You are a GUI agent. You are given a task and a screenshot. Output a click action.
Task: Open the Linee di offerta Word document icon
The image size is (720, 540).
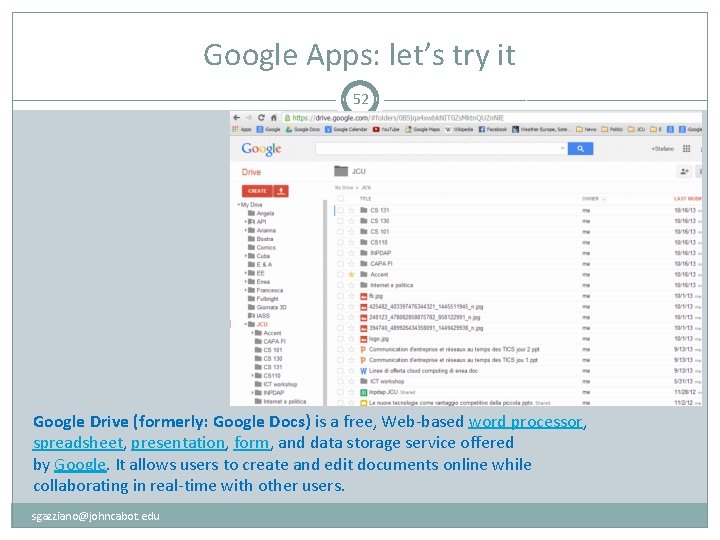364,371
